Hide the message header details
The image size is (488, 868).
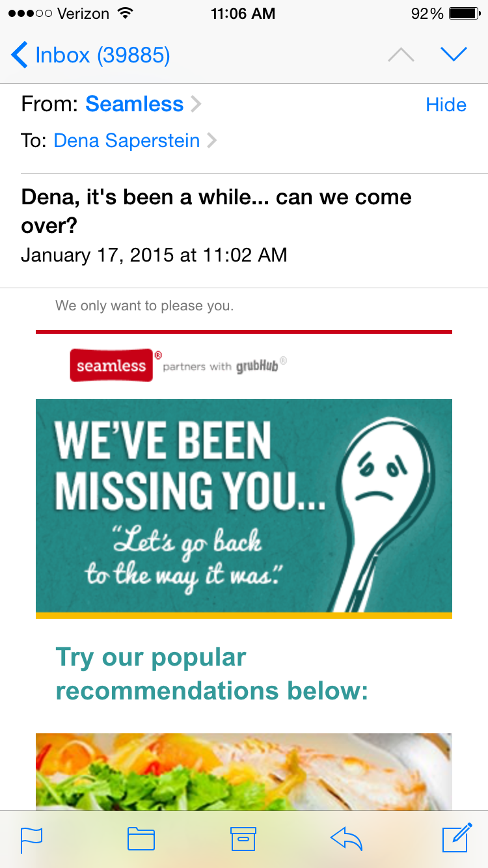446,105
